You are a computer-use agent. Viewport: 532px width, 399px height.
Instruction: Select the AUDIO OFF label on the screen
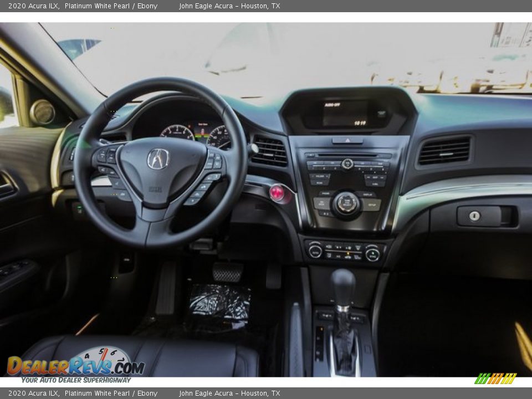point(332,104)
